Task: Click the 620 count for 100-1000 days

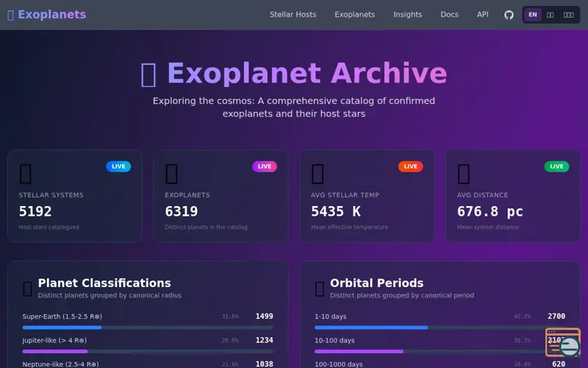Action: coord(559,364)
